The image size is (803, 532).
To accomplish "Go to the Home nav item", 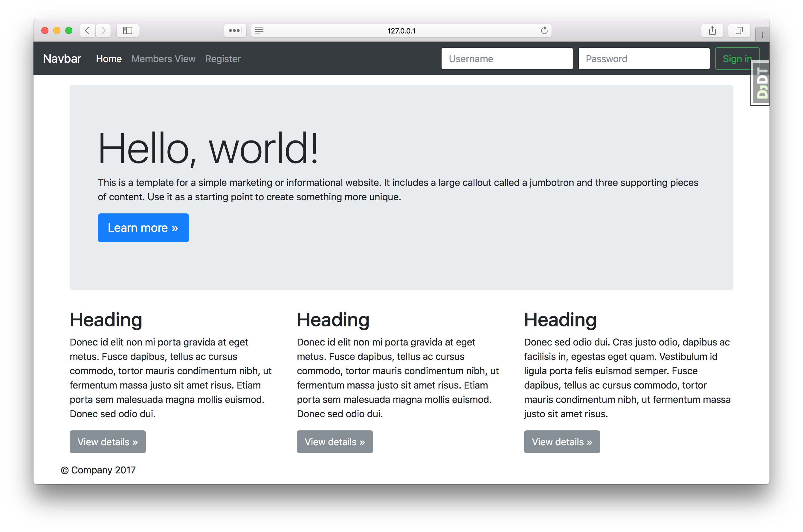I will (x=109, y=59).
